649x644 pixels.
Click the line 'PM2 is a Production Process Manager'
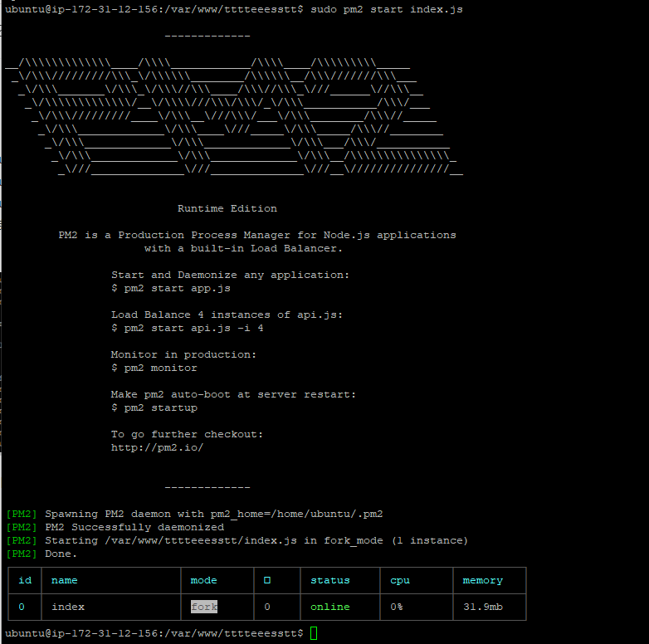click(257, 235)
